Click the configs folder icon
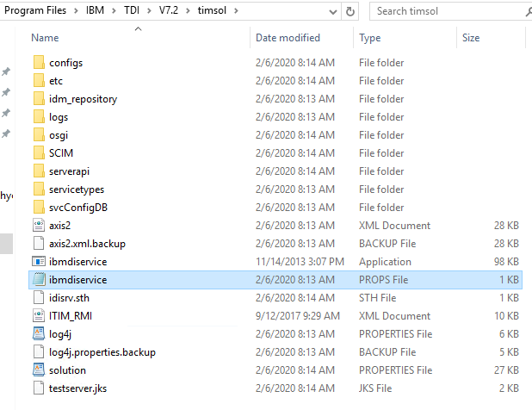Image resolution: width=532 pixels, height=410 pixels. tap(39, 63)
